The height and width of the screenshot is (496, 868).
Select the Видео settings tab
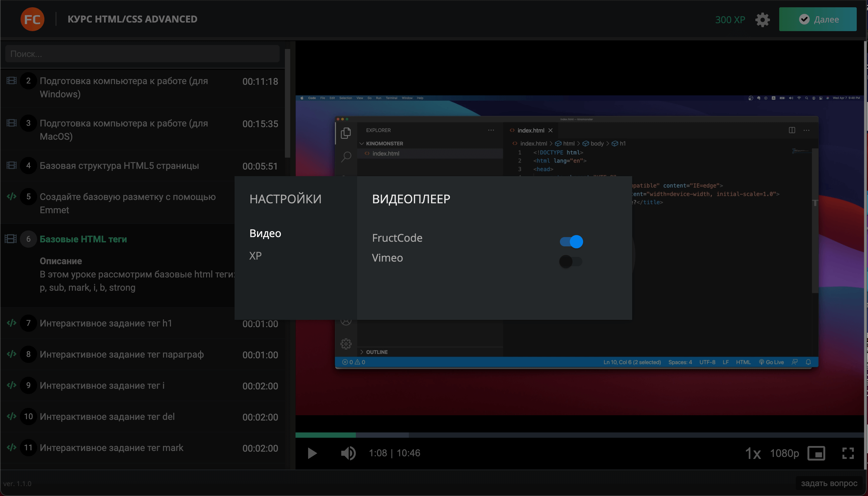pyautogui.click(x=265, y=233)
